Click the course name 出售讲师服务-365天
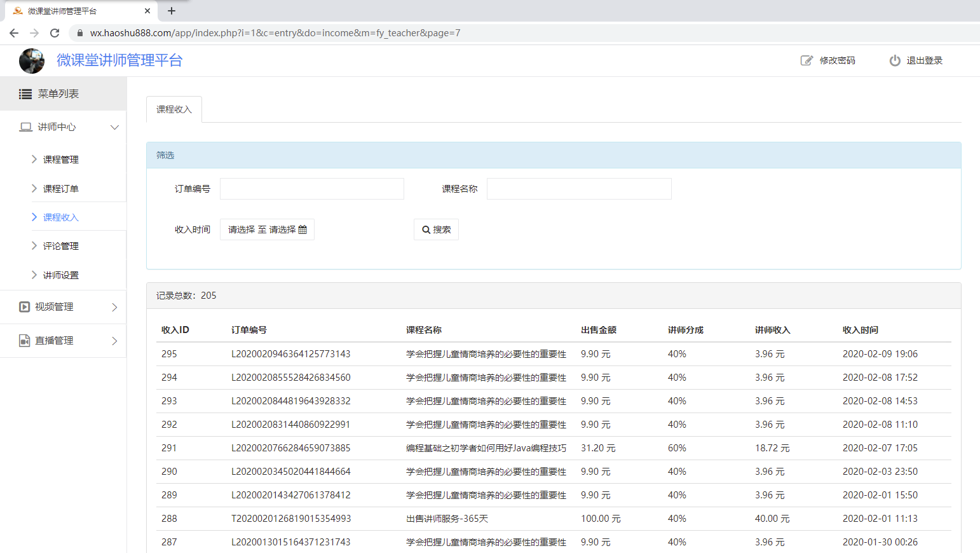The width and height of the screenshot is (980, 553). (x=447, y=519)
